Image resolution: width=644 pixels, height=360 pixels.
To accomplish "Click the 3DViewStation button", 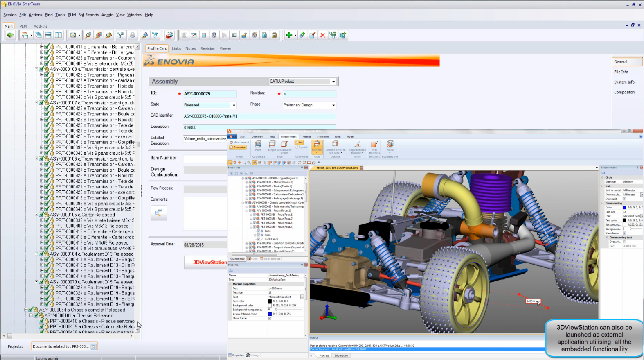I will pyautogui.click(x=209, y=262).
